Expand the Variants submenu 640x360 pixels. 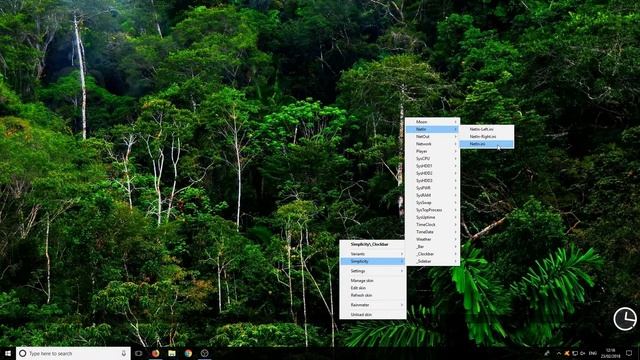[x=373, y=254]
